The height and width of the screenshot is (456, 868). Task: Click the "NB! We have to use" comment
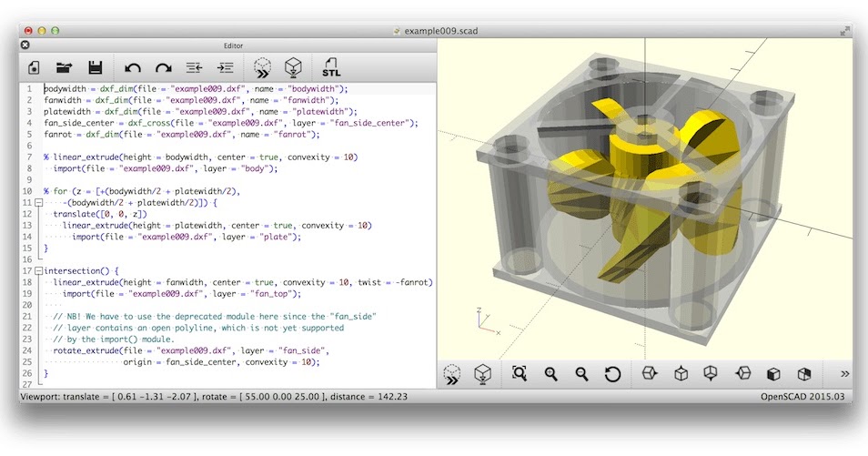(215, 317)
